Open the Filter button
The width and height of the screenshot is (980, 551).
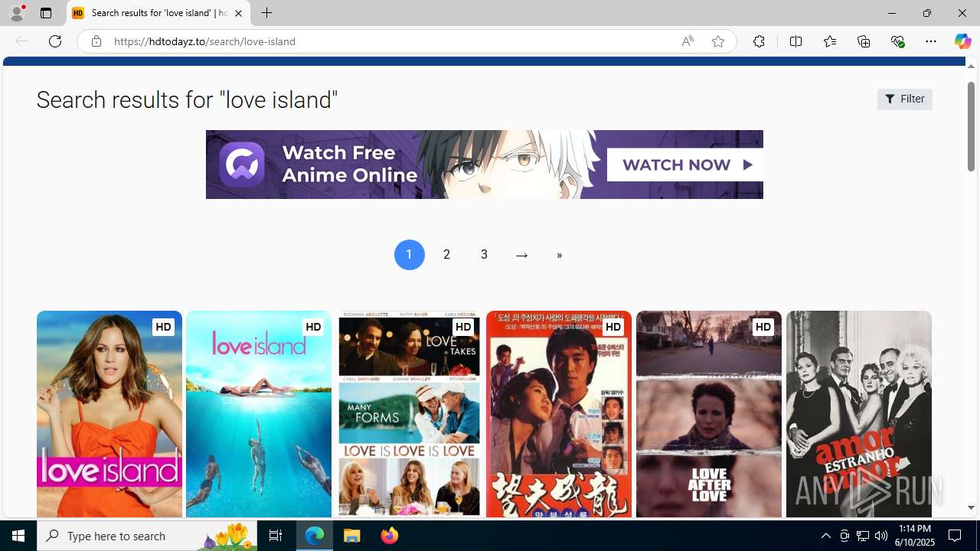point(904,99)
